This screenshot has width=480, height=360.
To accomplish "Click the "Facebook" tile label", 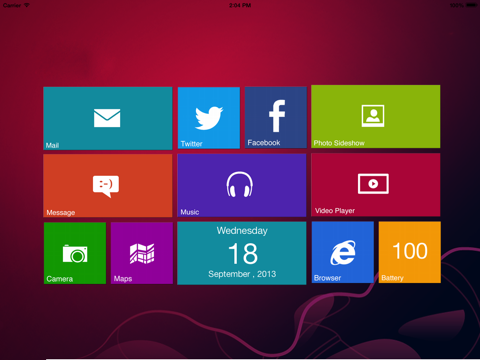I will [264, 143].
